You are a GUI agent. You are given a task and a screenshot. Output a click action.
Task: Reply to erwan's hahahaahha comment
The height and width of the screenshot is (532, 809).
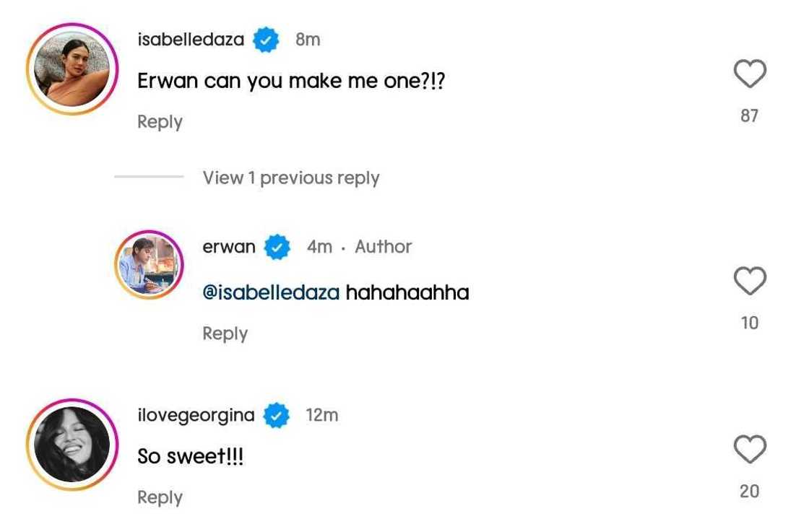(x=225, y=333)
